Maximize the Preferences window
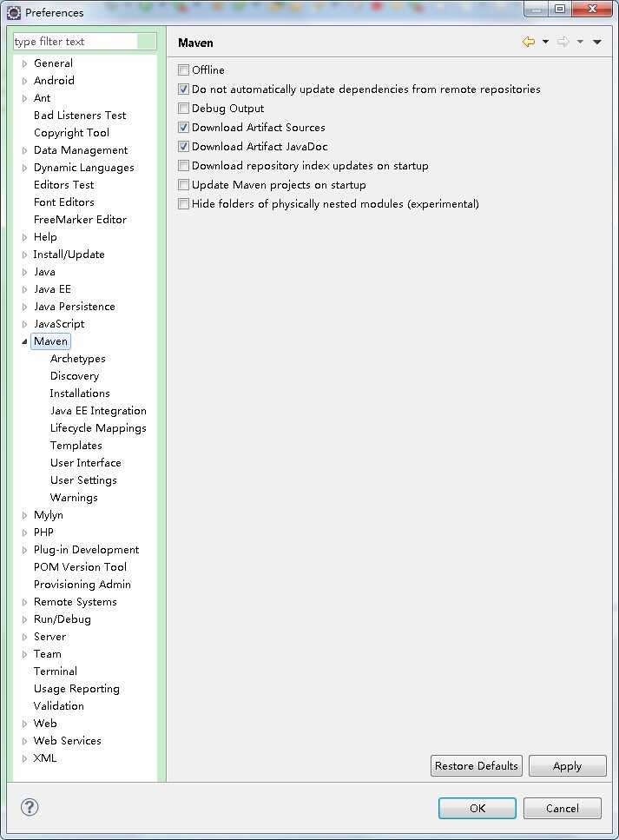 click(560, 9)
